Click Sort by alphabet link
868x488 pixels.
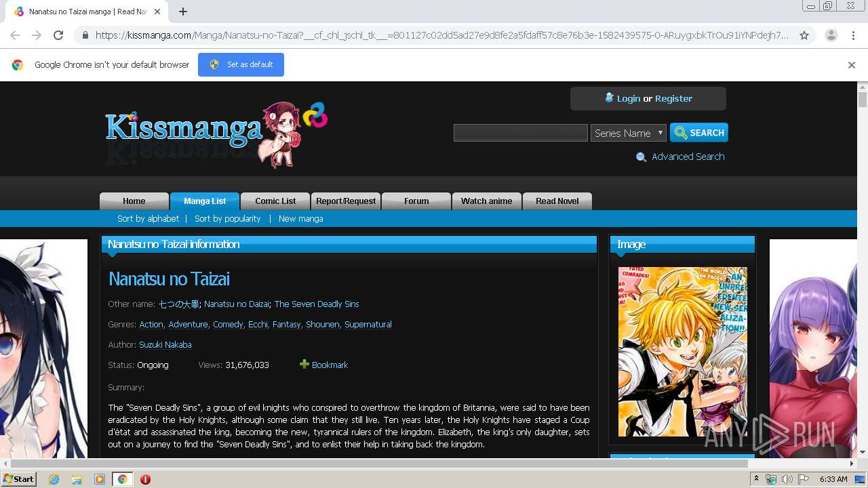coord(148,218)
